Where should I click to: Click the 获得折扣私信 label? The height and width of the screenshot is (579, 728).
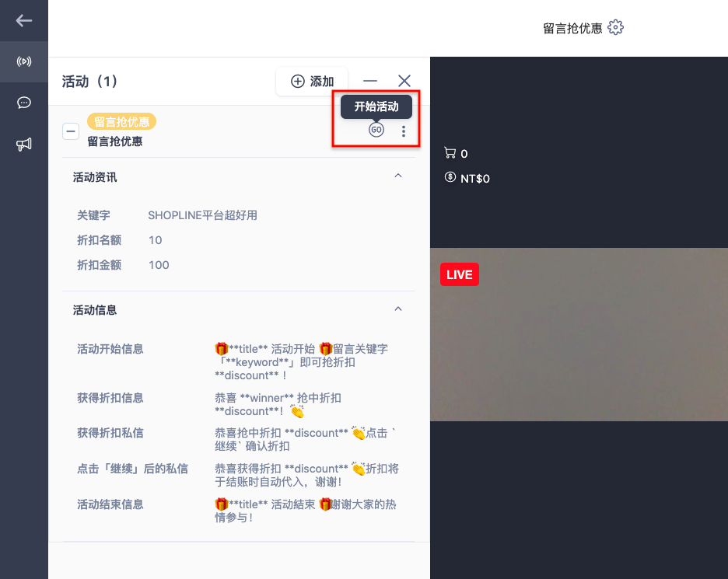pyautogui.click(x=110, y=433)
